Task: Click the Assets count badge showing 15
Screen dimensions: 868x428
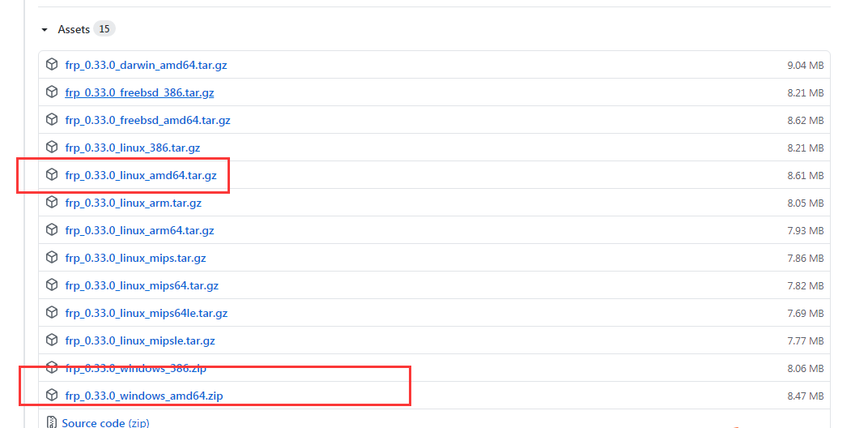Action: (104, 29)
